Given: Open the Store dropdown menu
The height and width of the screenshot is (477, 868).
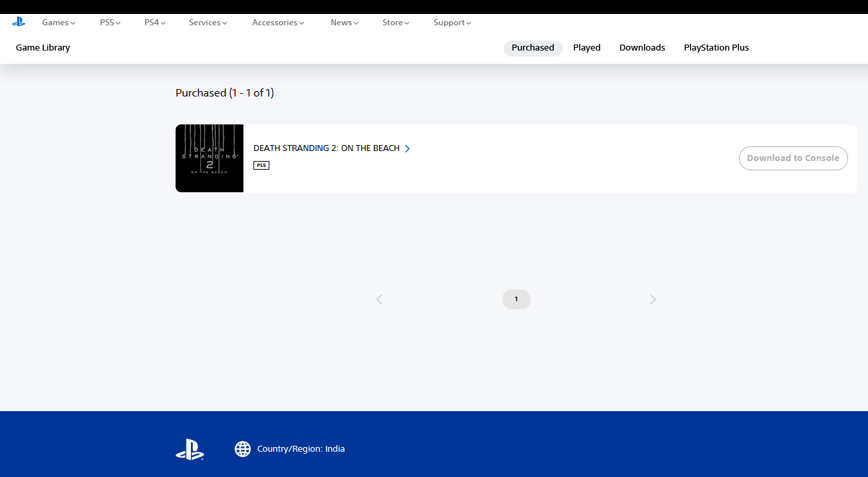Looking at the screenshot, I should click(x=395, y=23).
